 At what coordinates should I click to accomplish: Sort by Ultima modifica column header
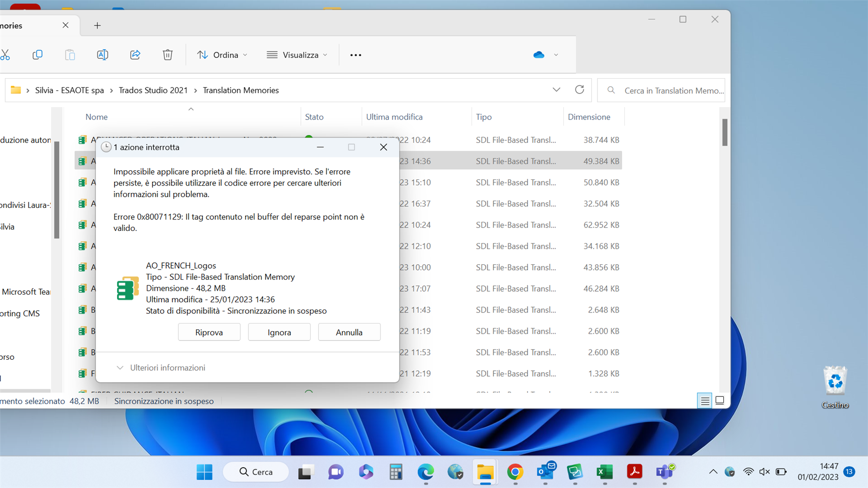[x=394, y=117]
